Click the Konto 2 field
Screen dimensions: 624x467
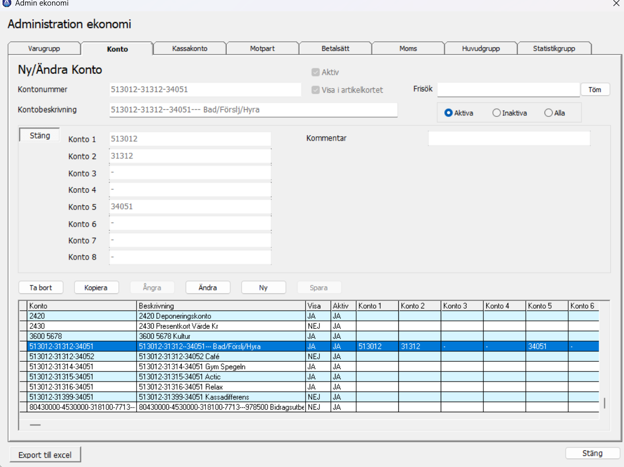[x=190, y=156]
